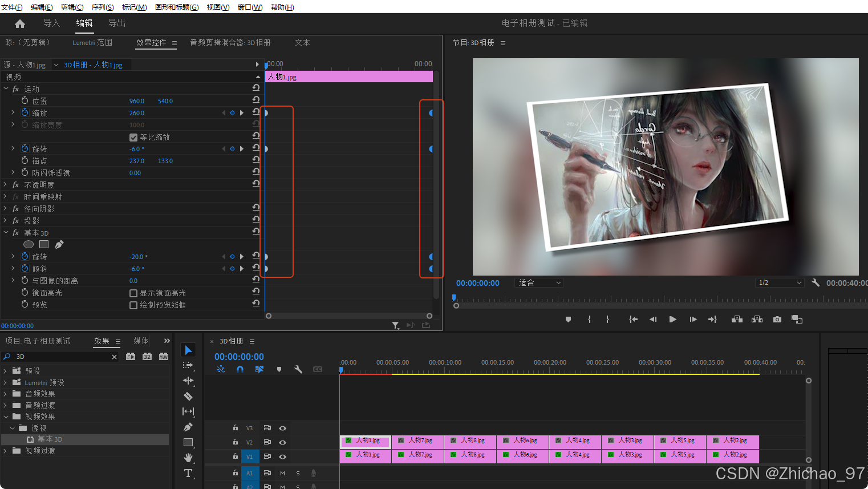Expand the 投影 effect
The width and height of the screenshot is (868, 489).
(5, 221)
